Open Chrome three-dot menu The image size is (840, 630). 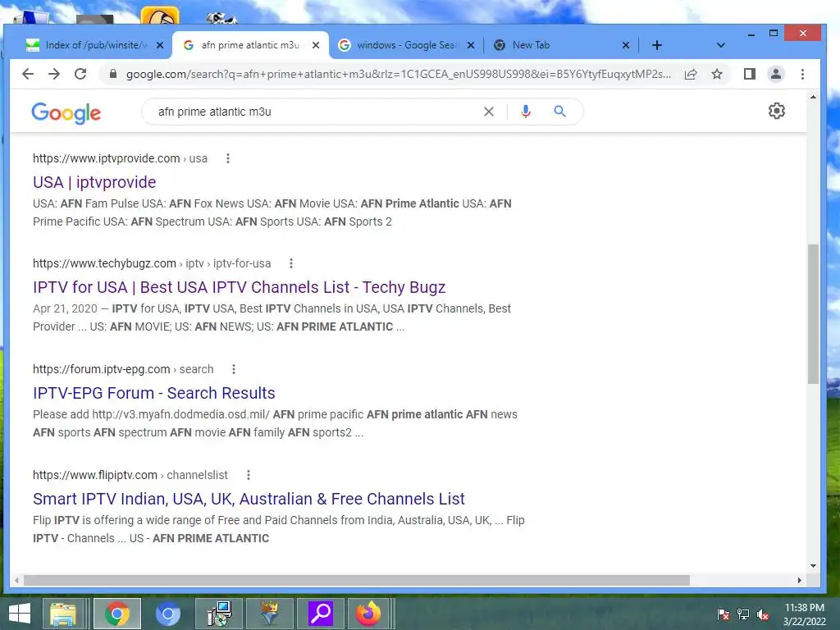click(802, 74)
